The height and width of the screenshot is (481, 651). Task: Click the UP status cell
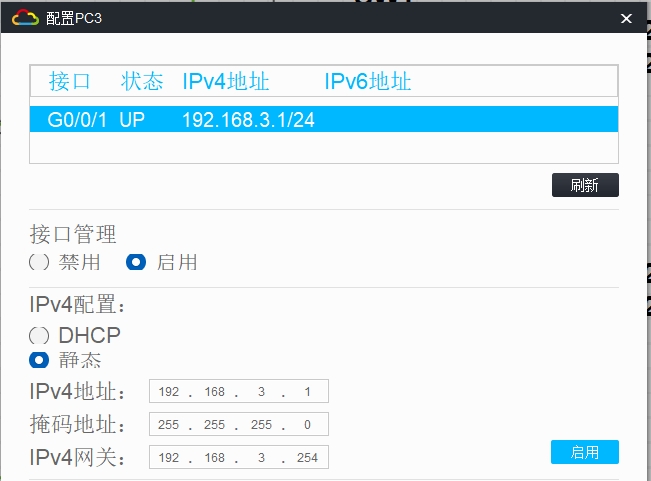click(132, 120)
